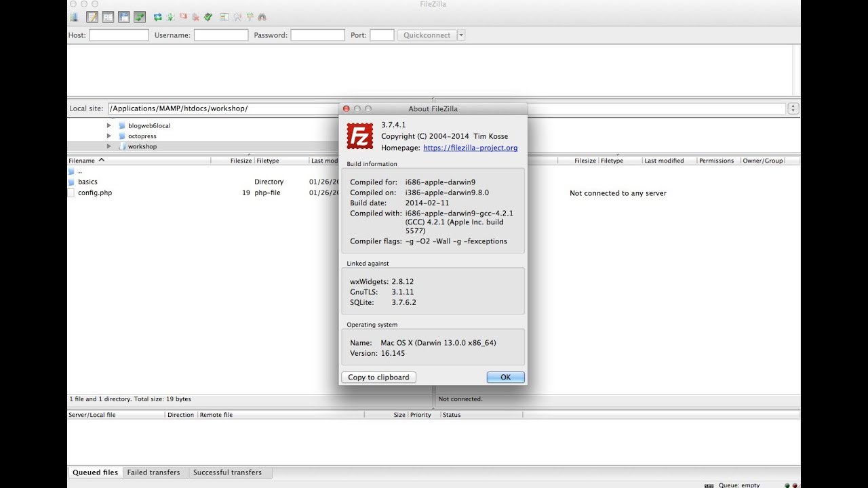Focus the Username input field
This screenshot has width=868, height=488.
(x=221, y=35)
